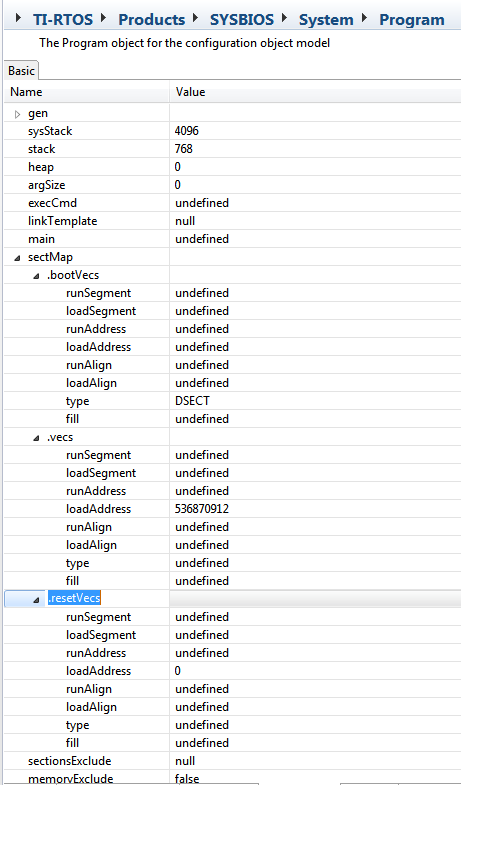Select runSegment under .bootVecs
Screen dimensions: 480x864
pos(98,293)
